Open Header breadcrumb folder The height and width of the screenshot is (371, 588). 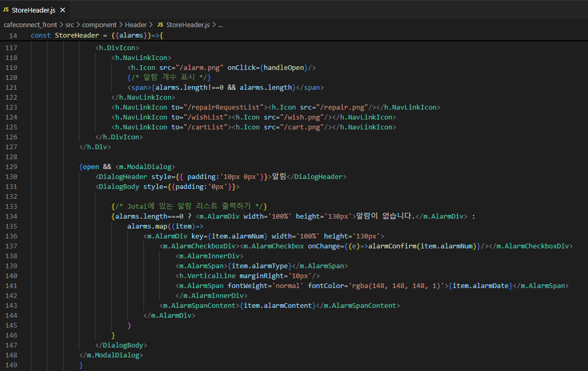pos(136,25)
